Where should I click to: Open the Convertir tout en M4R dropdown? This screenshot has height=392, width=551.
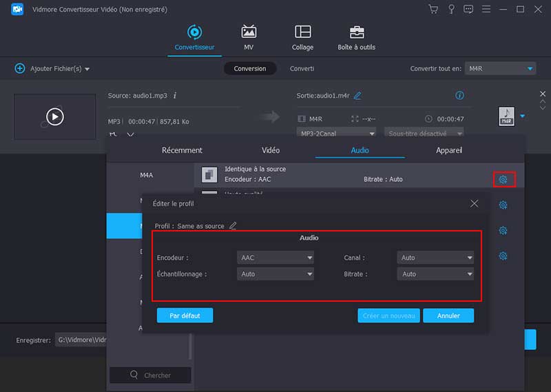(x=500, y=69)
